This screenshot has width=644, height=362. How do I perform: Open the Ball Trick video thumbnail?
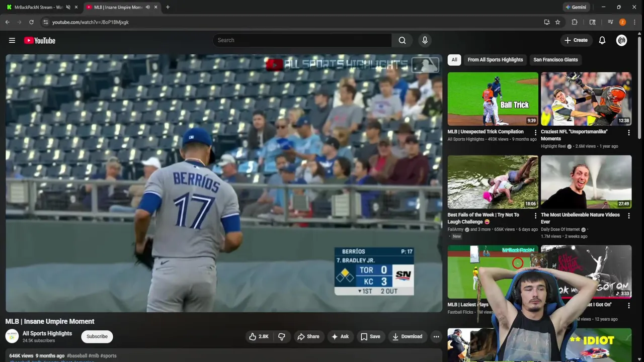tap(493, 99)
